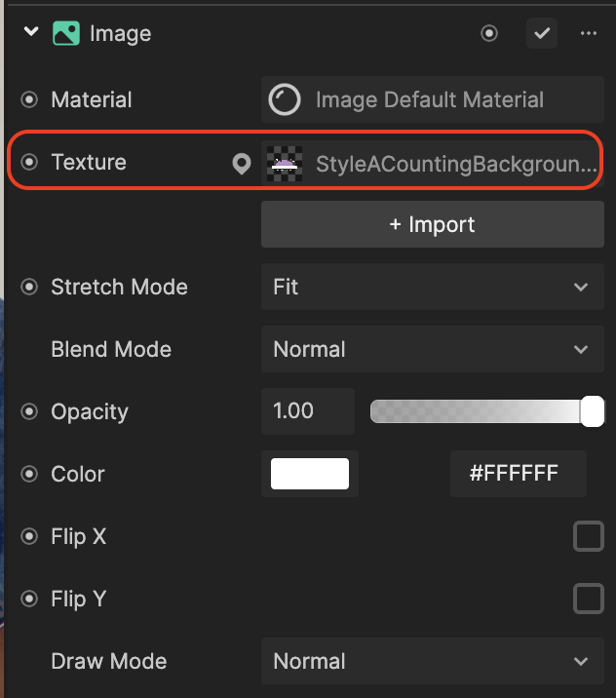
Task: Click the #FFFFFF hex color field
Action: pos(519,474)
